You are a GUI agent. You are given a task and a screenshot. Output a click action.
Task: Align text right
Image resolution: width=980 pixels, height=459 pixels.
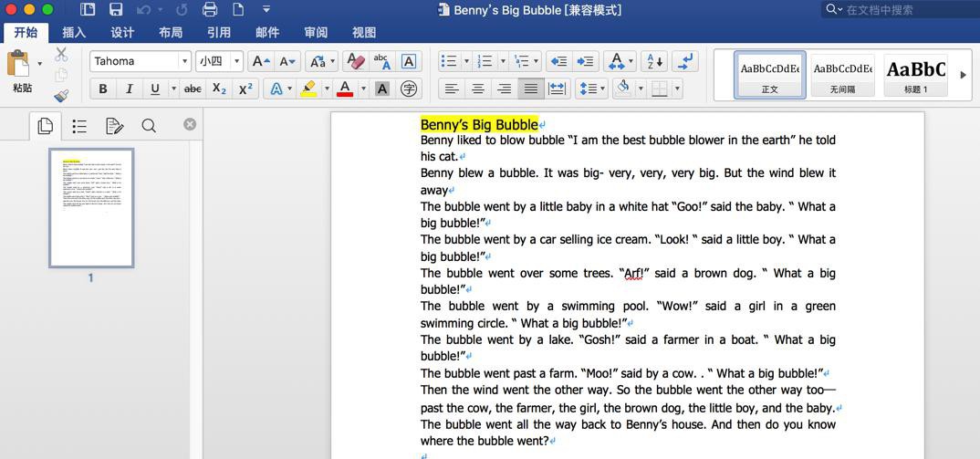tap(504, 89)
